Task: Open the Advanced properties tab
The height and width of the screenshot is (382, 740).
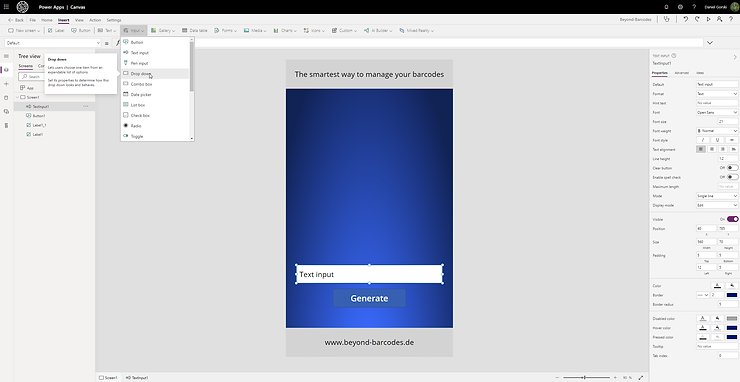Action: (681, 73)
